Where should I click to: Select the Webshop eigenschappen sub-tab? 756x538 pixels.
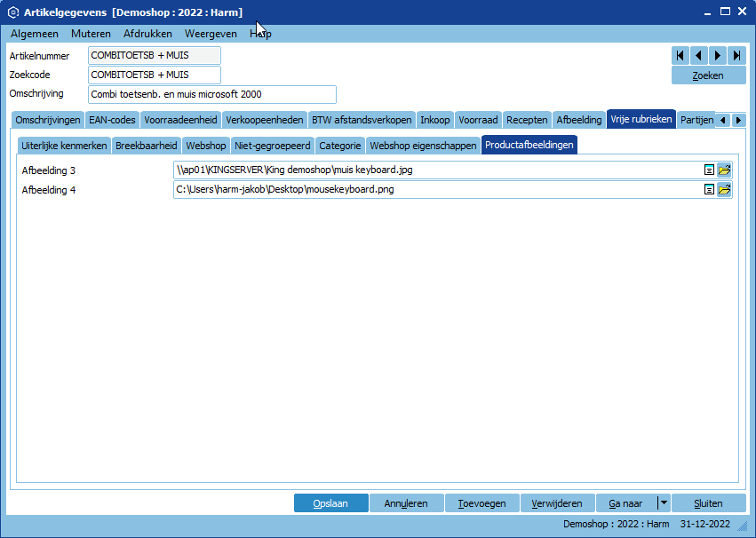[x=423, y=146]
